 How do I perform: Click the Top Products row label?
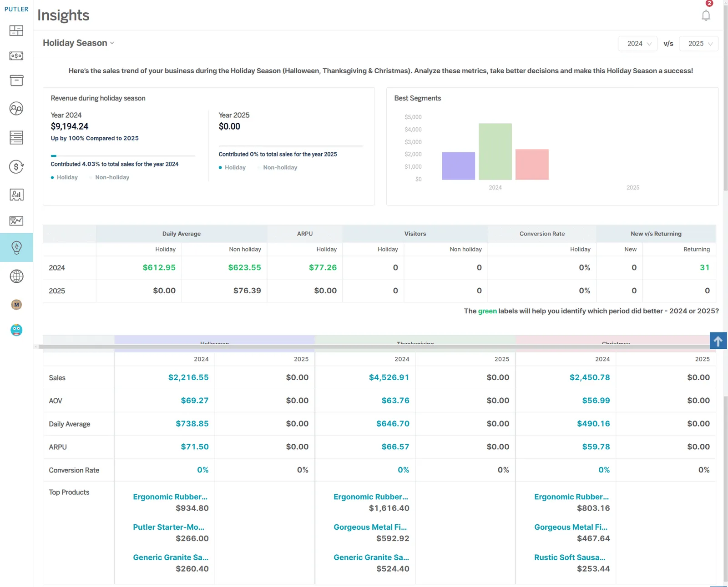pyautogui.click(x=69, y=492)
